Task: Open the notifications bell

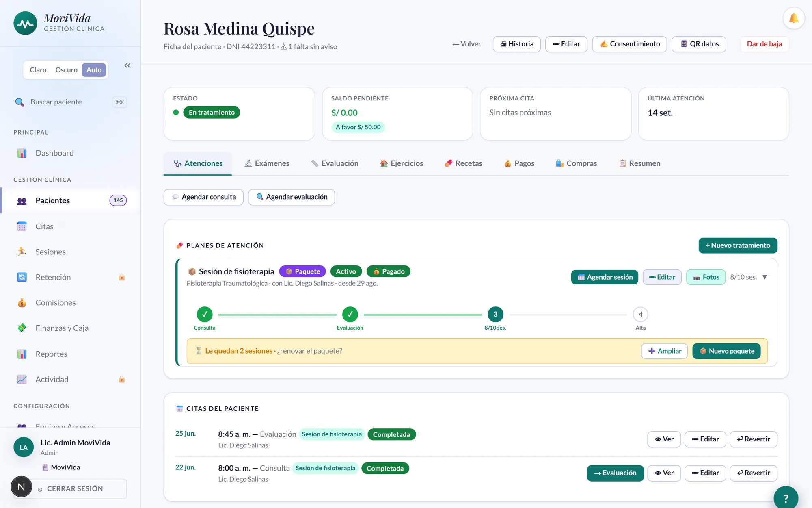Action: click(x=793, y=18)
